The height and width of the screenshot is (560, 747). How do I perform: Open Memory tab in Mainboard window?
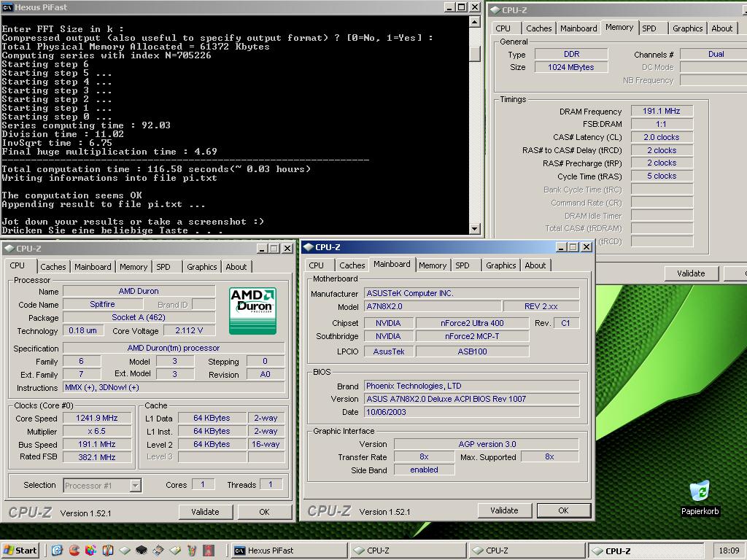click(433, 265)
